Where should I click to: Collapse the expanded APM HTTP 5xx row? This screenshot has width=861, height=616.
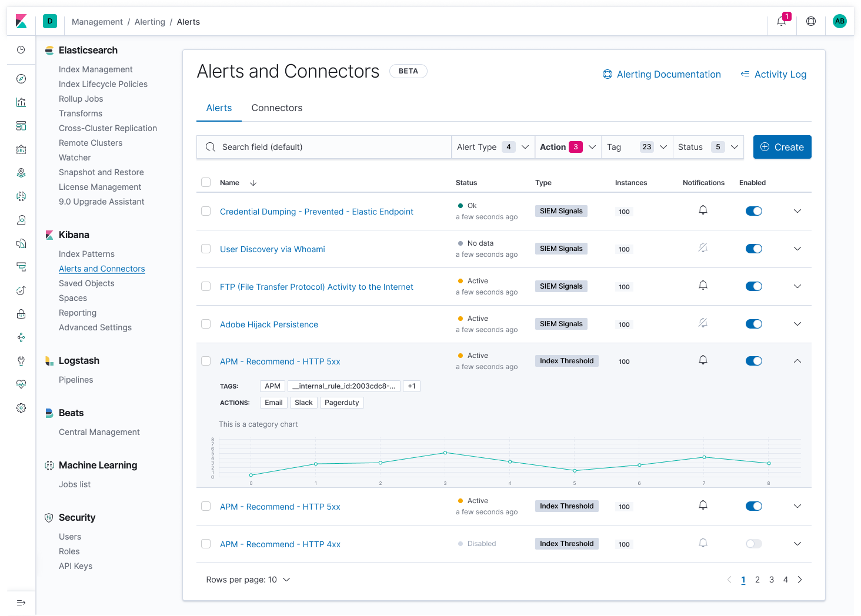point(797,361)
